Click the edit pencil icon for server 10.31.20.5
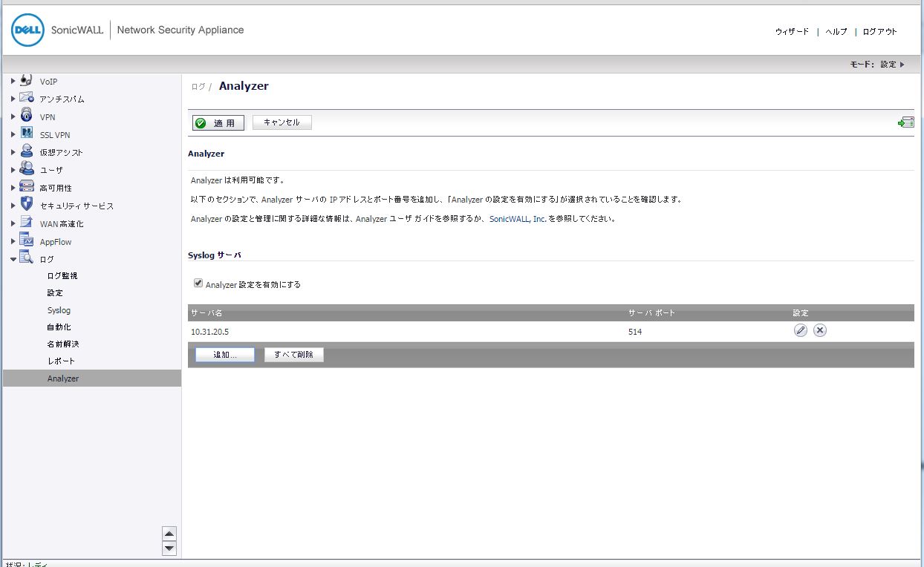 (x=800, y=331)
